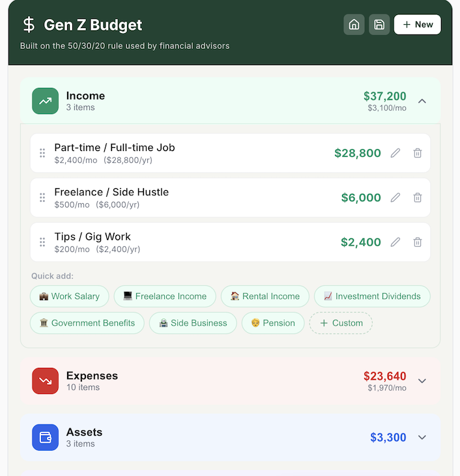Remove the Tips / Gig Work entry
This screenshot has width=460, height=476.
[x=418, y=242]
